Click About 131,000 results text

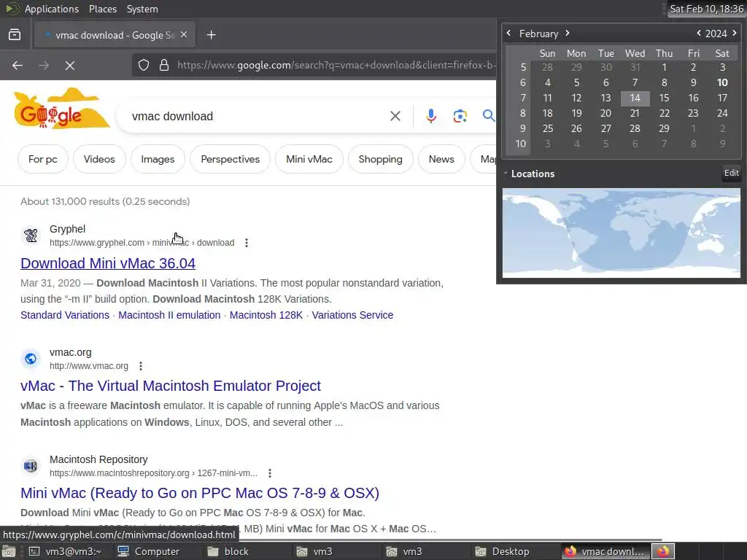coord(105,201)
